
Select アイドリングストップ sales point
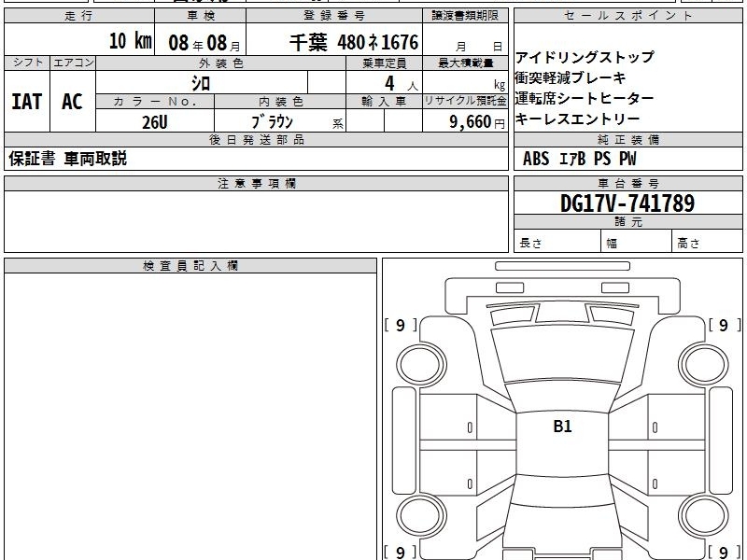(585, 57)
